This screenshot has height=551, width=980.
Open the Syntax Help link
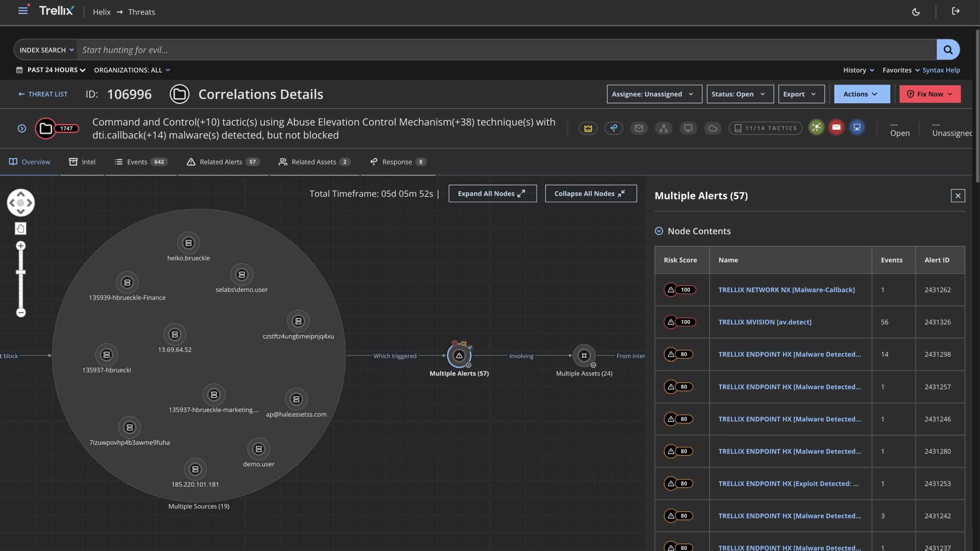[941, 70]
